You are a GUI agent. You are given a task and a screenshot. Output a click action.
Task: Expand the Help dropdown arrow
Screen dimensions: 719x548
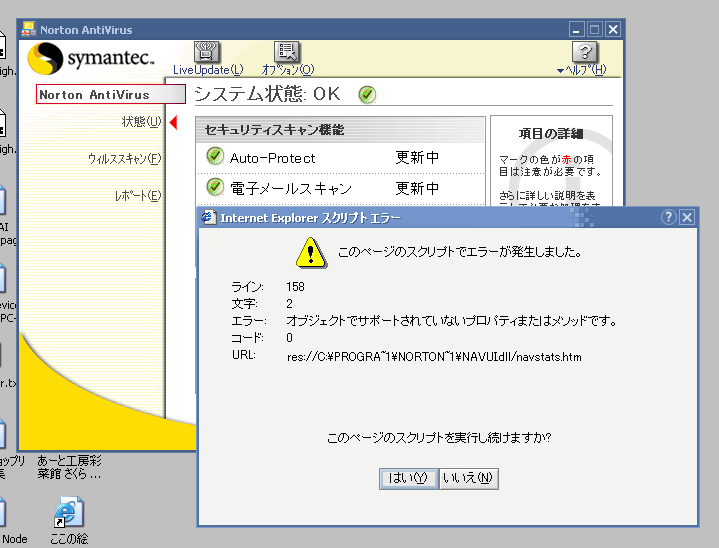tap(560, 71)
